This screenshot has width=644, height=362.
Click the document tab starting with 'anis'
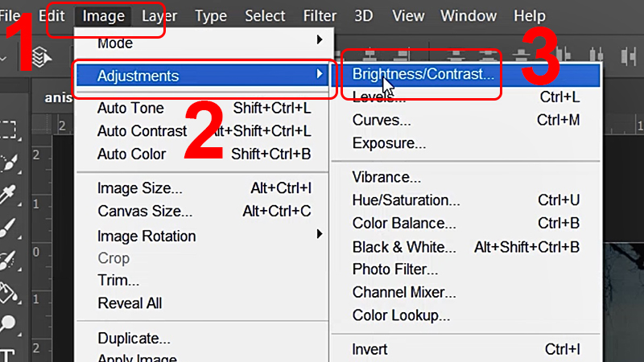coord(58,97)
